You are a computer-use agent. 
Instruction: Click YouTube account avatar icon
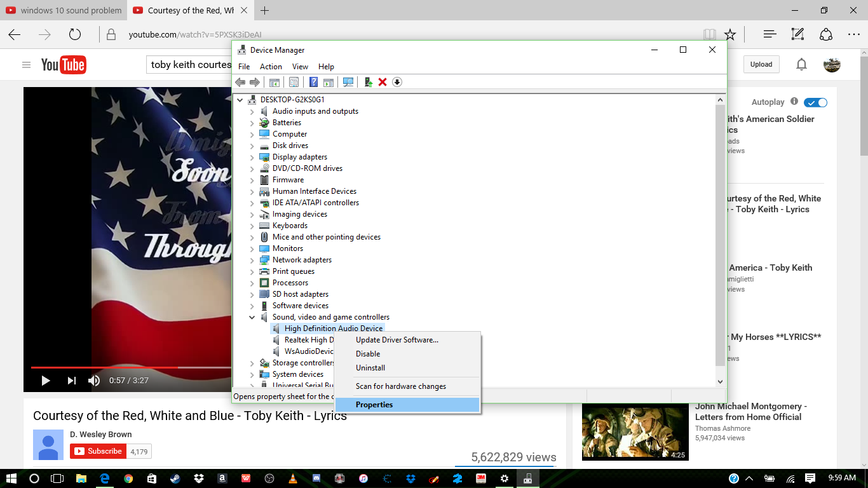pos(832,64)
